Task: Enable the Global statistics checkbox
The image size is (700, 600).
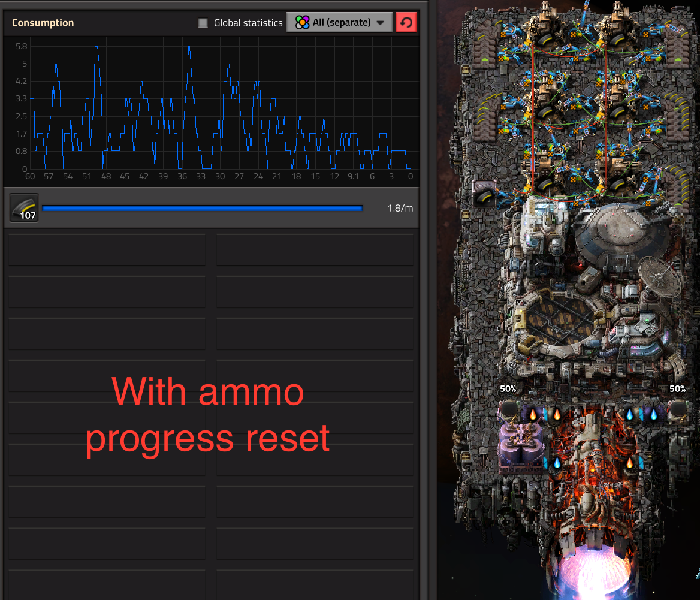Action: click(203, 23)
